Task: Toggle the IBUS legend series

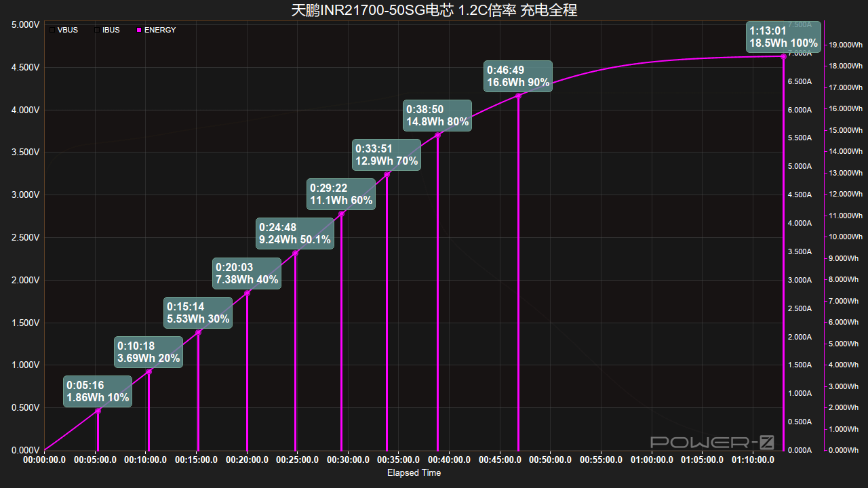Action: click(x=110, y=30)
